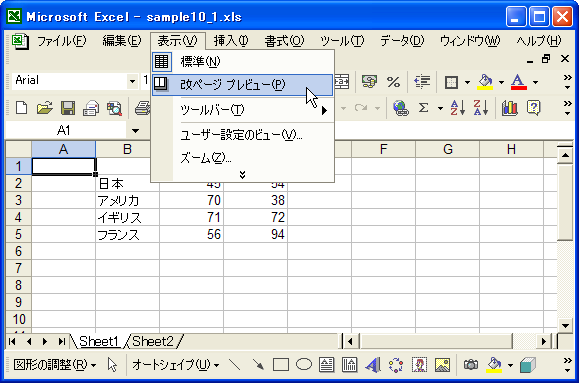Click the AutoSum sigma icon
Image resolution: width=579 pixels, height=383 pixels.
pyautogui.click(x=424, y=108)
